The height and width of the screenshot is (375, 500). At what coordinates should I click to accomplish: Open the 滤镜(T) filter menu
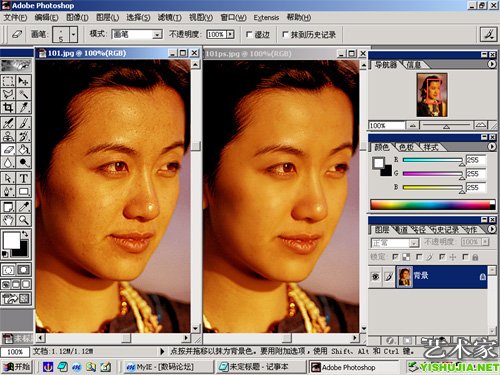point(169,17)
